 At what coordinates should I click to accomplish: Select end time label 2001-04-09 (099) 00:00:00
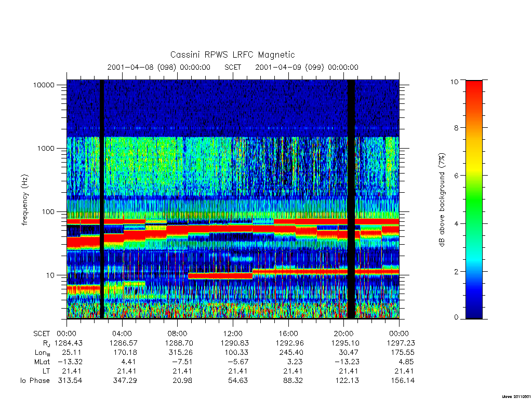tap(307, 67)
